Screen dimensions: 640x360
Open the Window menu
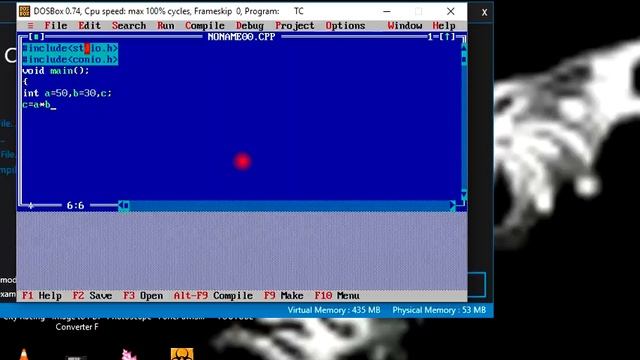[x=405, y=26]
